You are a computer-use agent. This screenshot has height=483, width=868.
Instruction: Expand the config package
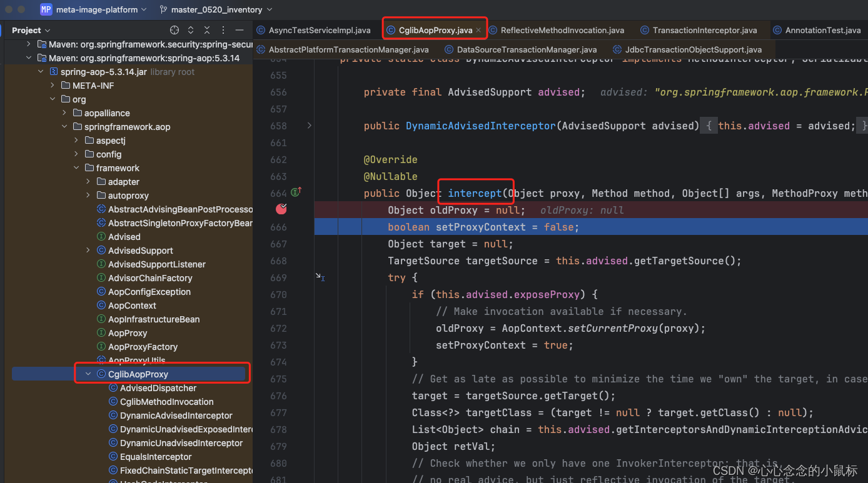click(x=77, y=154)
